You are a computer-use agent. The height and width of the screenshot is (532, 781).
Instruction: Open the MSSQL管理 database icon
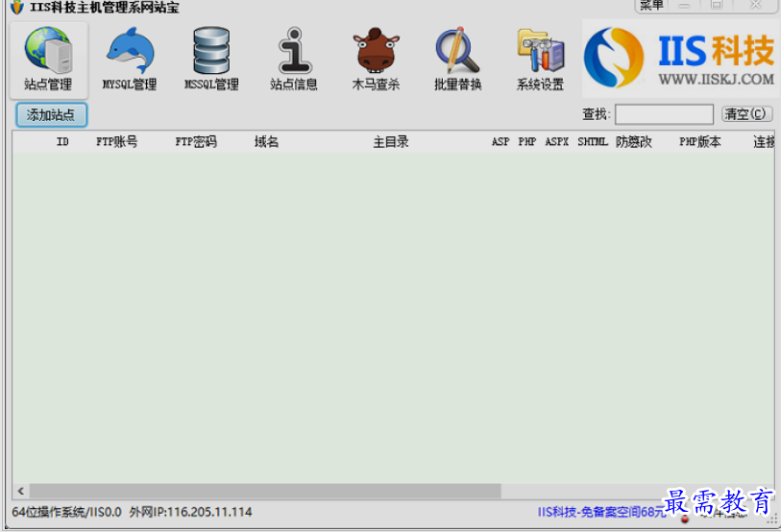click(211, 60)
